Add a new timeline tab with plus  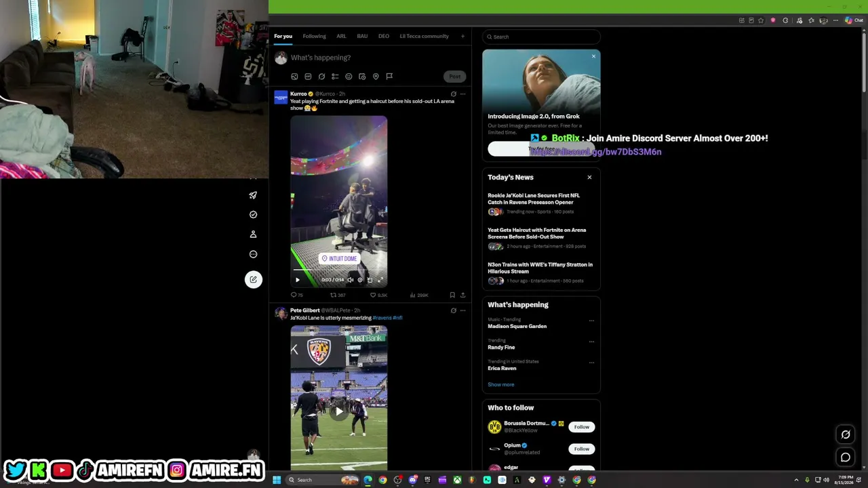pos(463,36)
